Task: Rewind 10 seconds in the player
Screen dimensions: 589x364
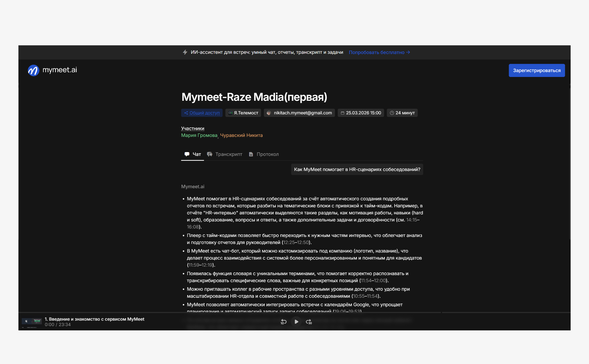Action: click(x=283, y=322)
